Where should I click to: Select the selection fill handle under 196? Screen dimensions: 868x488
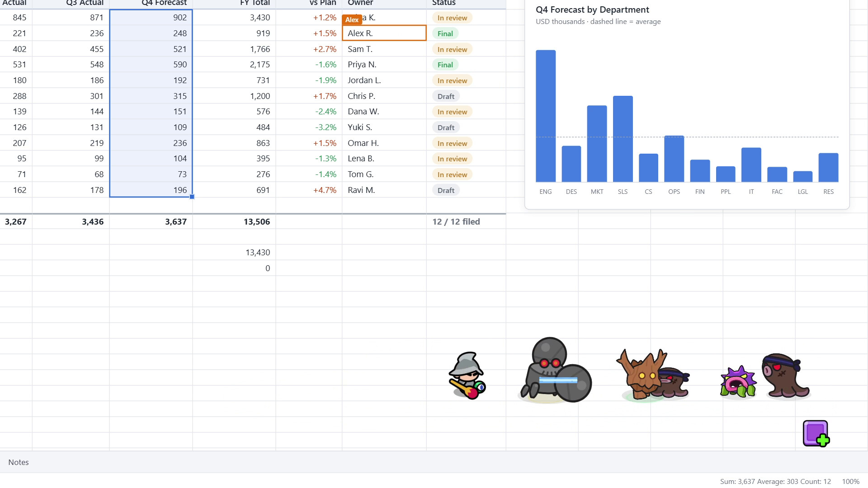[192, 197]
